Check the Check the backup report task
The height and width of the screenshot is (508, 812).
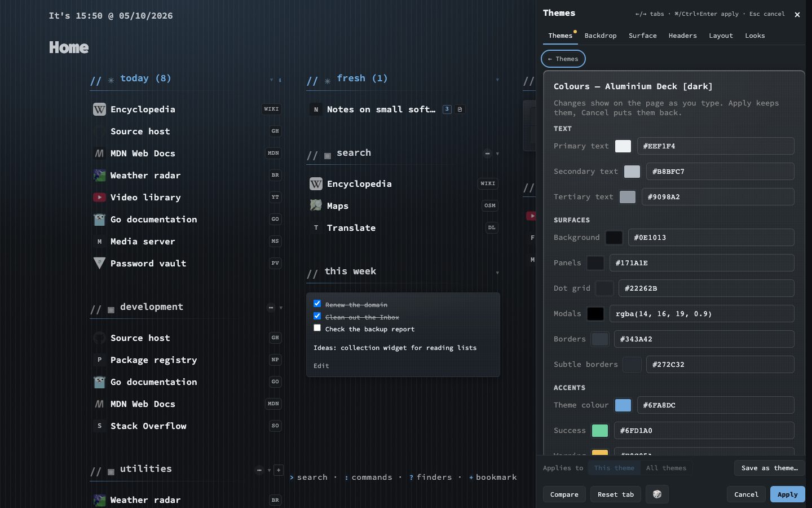(x=317, y=328)
